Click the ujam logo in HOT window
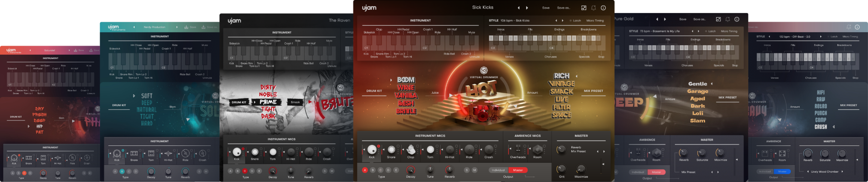Screen dimensions: 868x182 pyautogui.click(x=369, y=8)
